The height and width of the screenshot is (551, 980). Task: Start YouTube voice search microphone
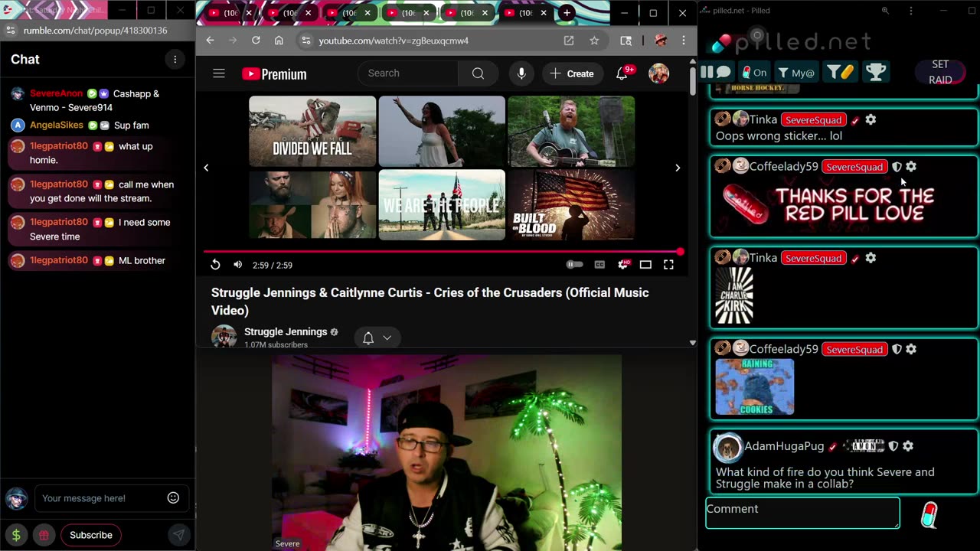521,73
